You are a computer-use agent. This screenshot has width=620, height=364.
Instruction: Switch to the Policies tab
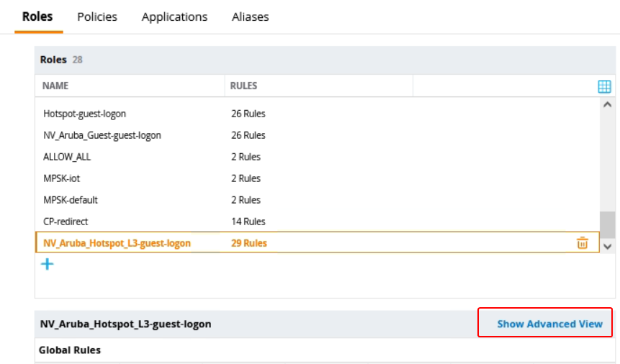point(97,17)
